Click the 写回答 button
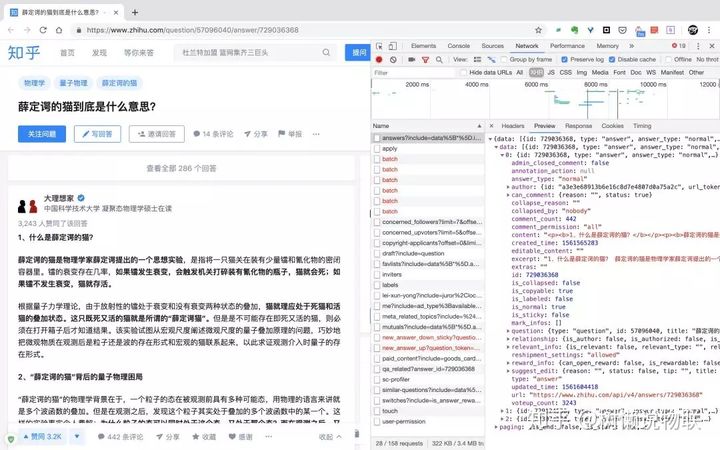The height and width of the screenshot is (450, 720). 97,134
